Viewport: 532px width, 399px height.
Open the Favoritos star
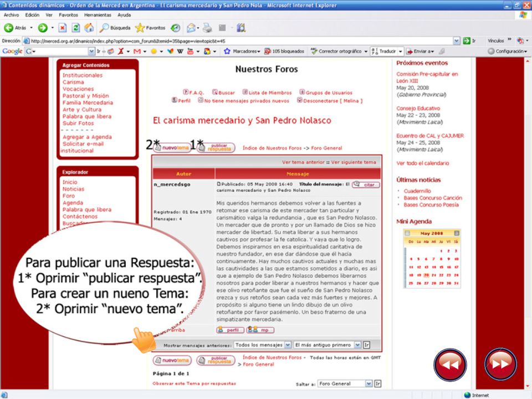[150, 28]
